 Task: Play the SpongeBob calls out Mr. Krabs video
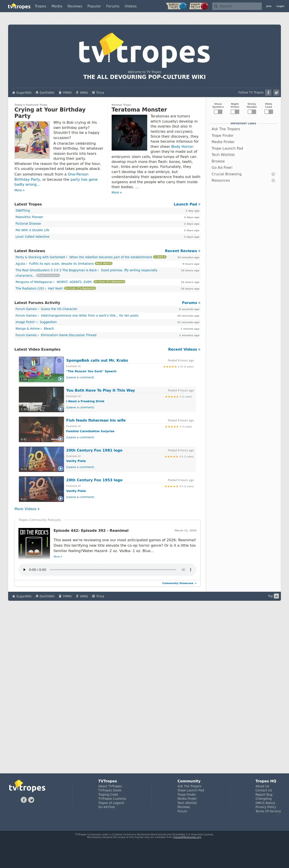[41, 369]
